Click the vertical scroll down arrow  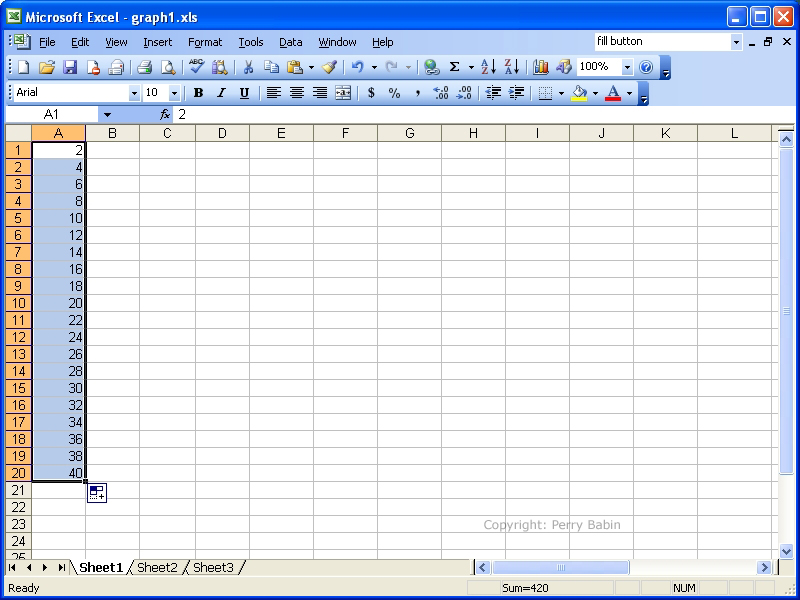click(x=786, y=551)
